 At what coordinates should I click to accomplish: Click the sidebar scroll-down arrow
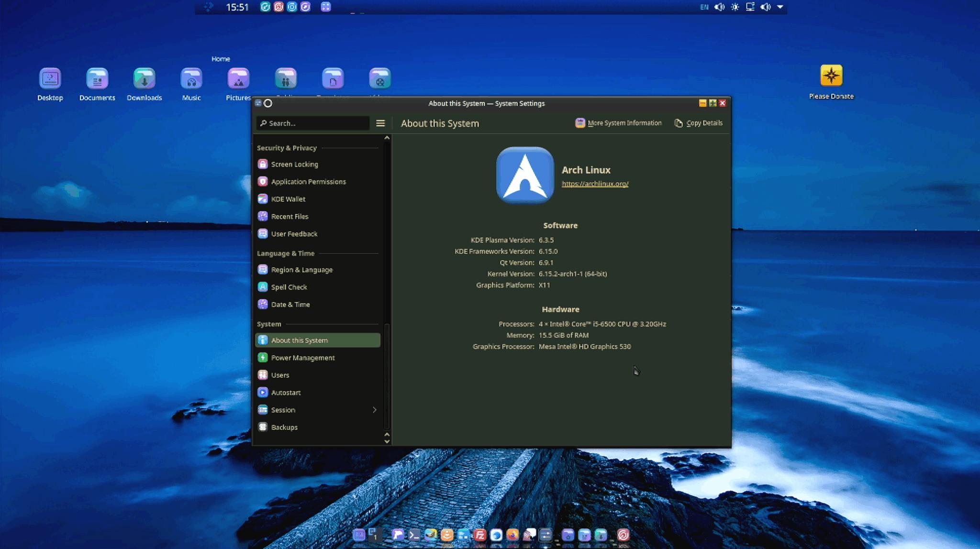(x=387, y=441)
